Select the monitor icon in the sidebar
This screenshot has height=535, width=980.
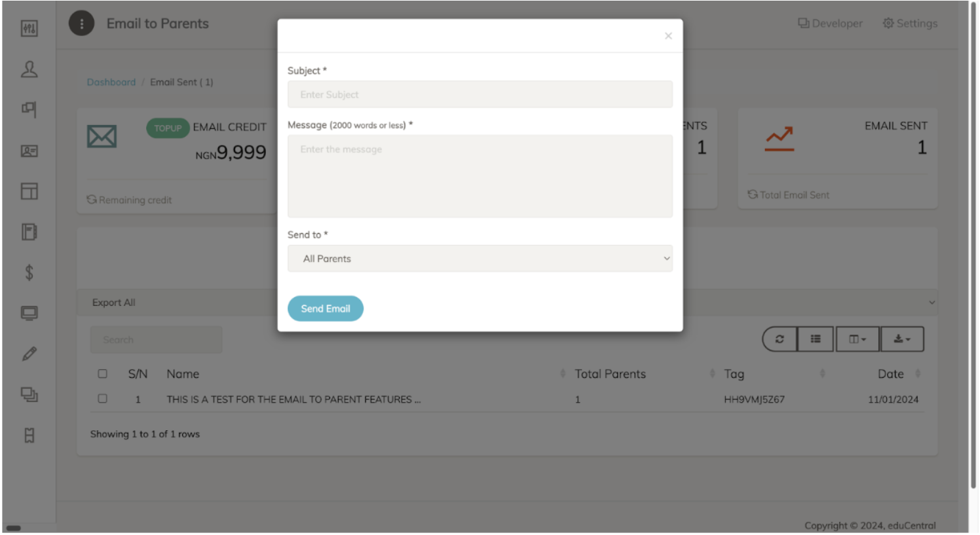click(29, 313)
